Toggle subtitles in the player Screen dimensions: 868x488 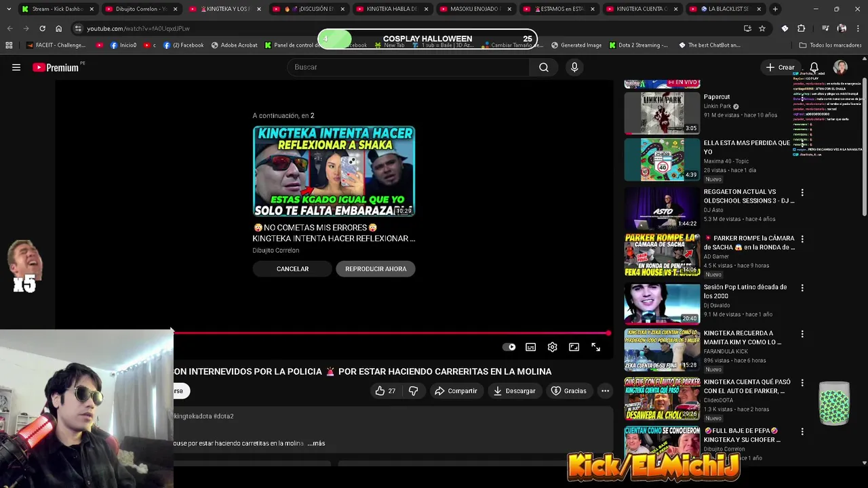[531, 347]
